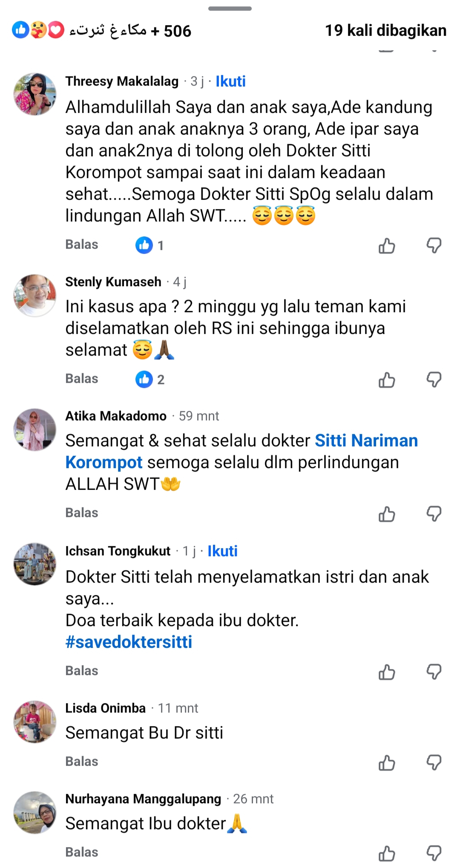460x868 pixels.
Task: Follow Ichsan Tongkukut via Ikuti
Action: pos(222,551)
